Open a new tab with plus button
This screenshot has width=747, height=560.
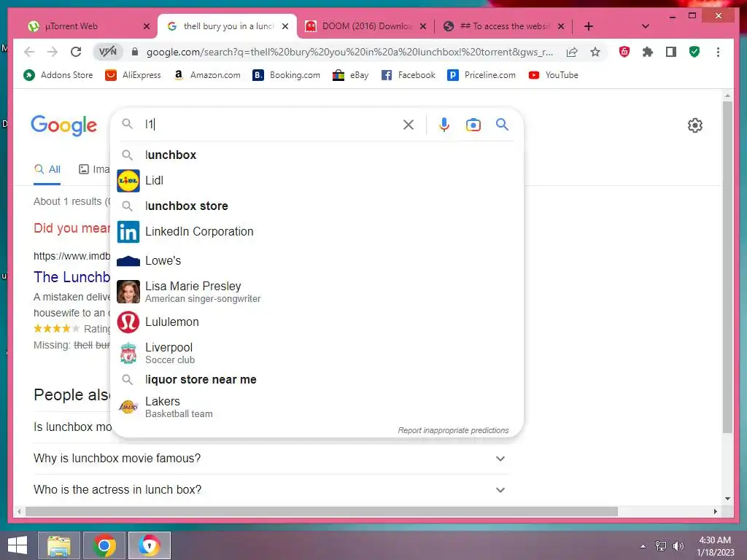click(589, 26)
